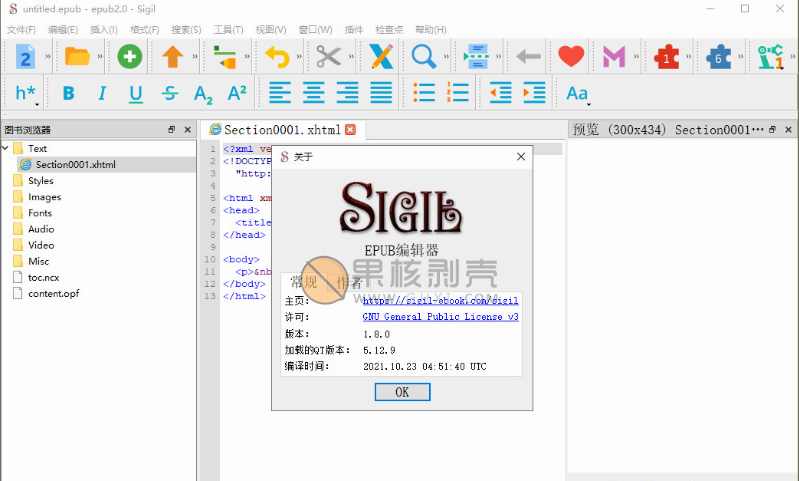Select the Images folder
The width and height of the screenshot is (799, 481).
(44, 197)
